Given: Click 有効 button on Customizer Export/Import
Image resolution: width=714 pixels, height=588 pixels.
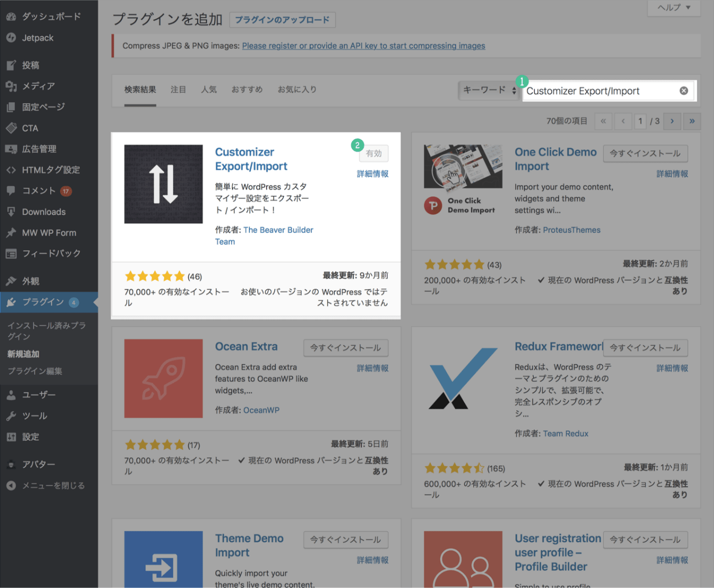Looking at the screenshot, I should (x=374, y=153).
